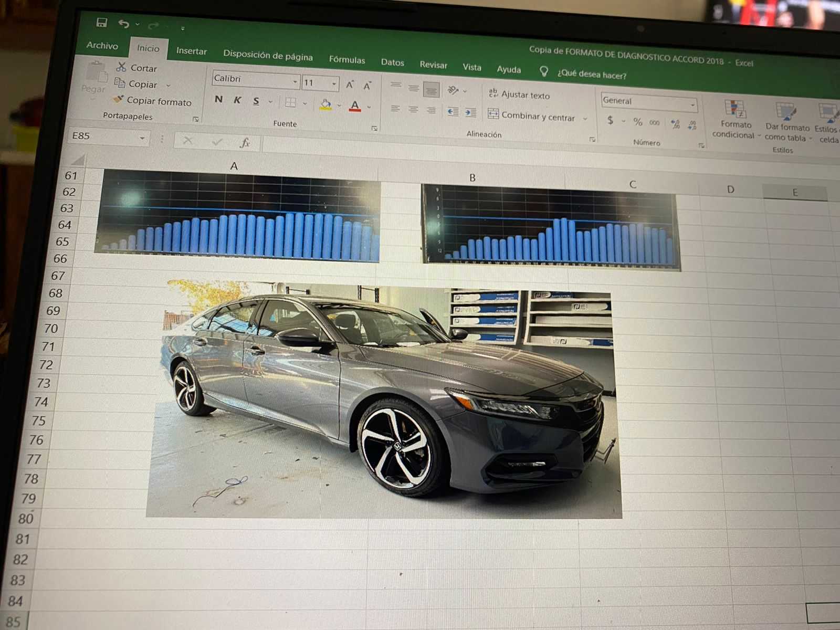This screenshot has height=630, width=840.
Task: Toggle Ajustar texto wrap
Action: pyautogui.click(x=519, y=94)
